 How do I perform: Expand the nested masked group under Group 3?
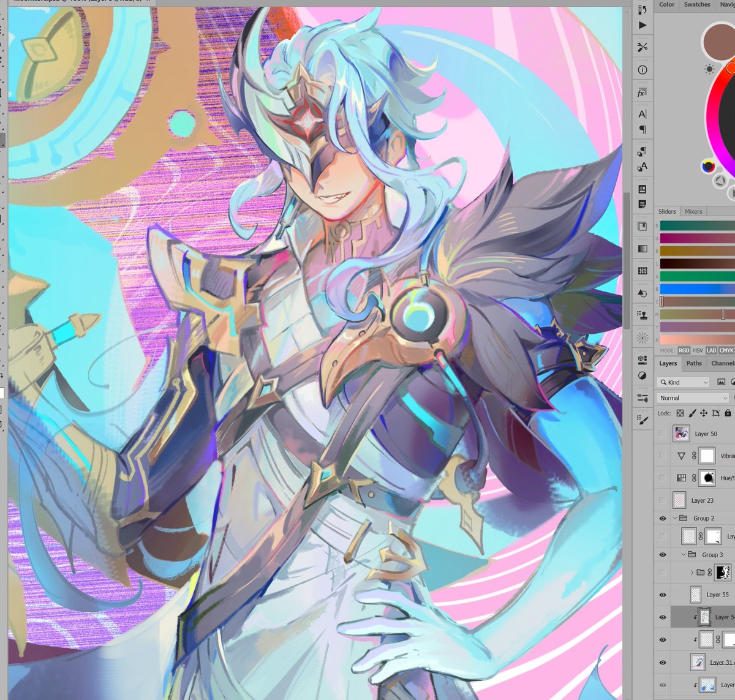point(692,573)
